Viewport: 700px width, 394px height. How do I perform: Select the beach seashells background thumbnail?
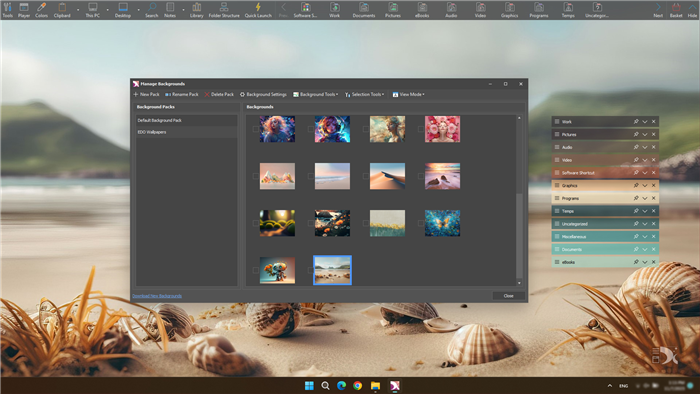tap(333, 270)
